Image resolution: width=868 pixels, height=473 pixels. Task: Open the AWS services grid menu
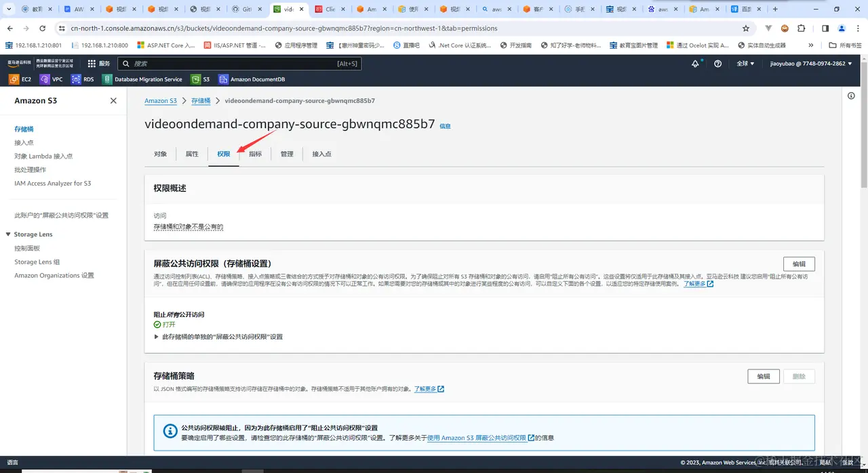(92, 63)
